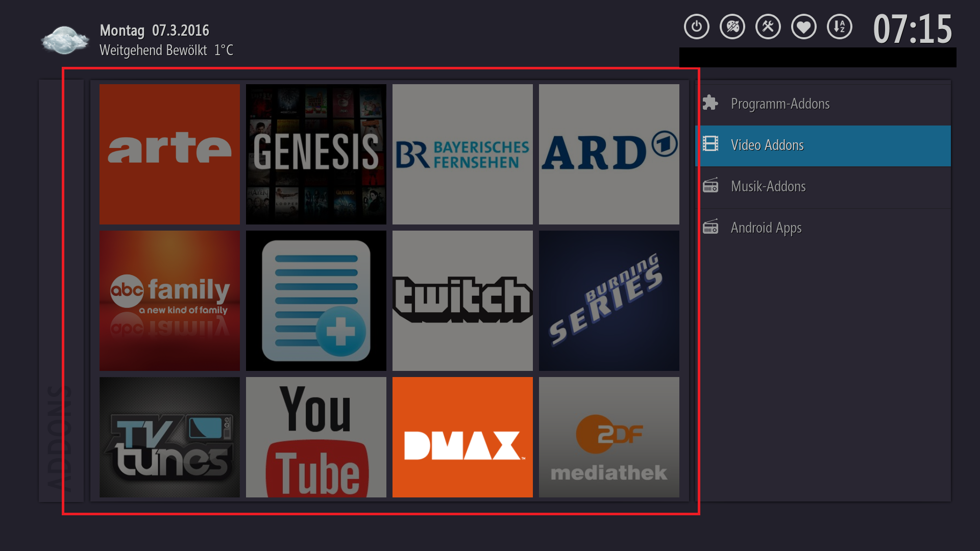Click the cloudy weather icon
980x551 pixels.
pos(65,40)
